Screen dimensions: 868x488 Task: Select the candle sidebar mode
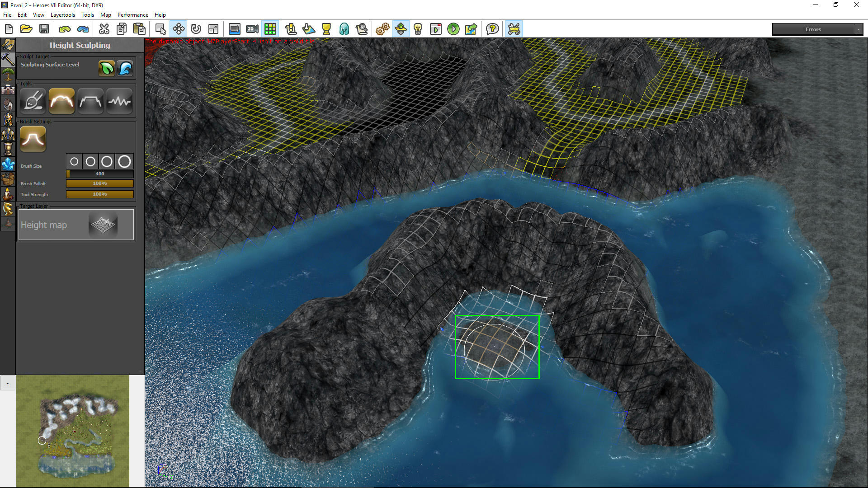(x=8, y=194)
